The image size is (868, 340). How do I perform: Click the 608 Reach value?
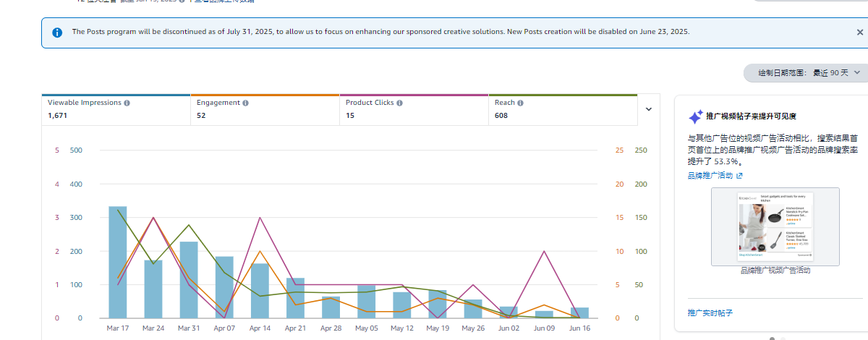(x=501, y=116)
